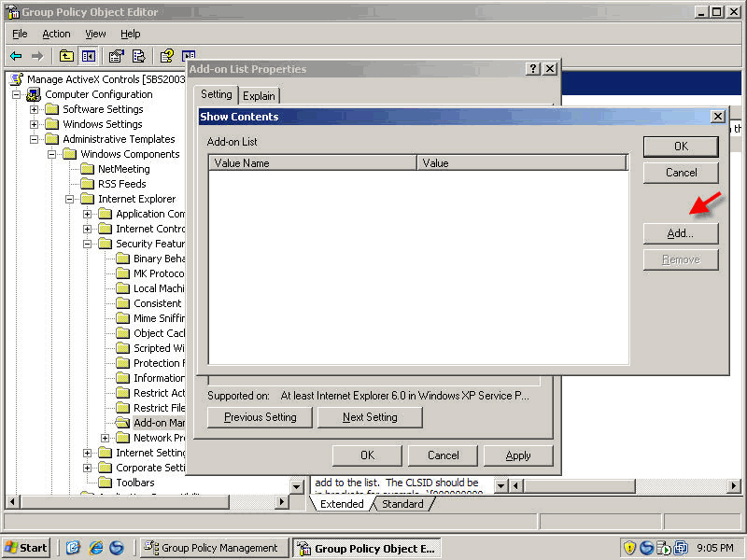747x560 pixels.
Task: Click the Value column header
Action: 522,162
